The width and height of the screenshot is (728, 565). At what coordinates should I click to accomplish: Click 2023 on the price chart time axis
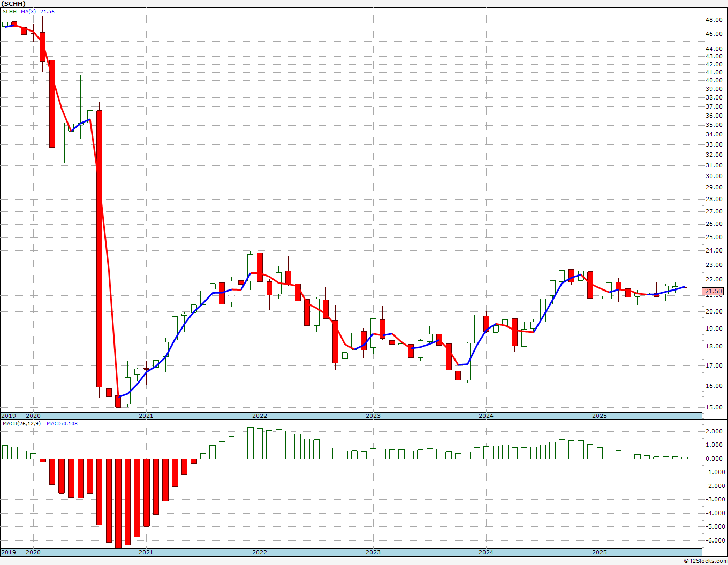point(373,416)
